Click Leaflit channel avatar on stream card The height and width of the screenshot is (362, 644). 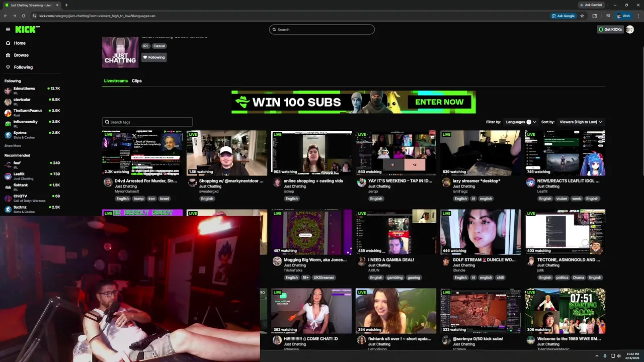coord(530,182)
